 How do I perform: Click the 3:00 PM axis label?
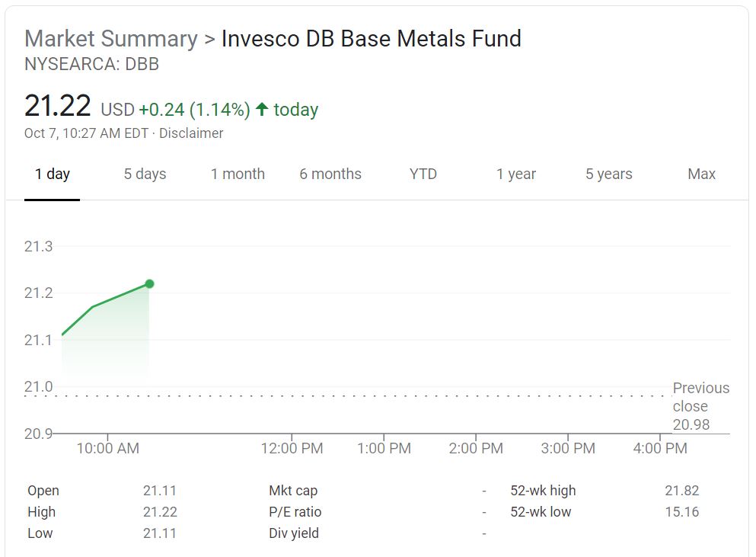click(568, 448)
